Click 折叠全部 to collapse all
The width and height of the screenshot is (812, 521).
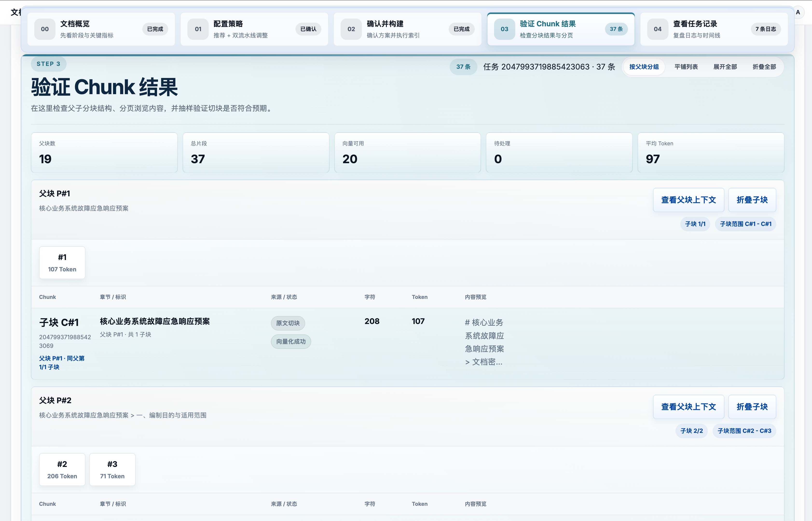764,67
